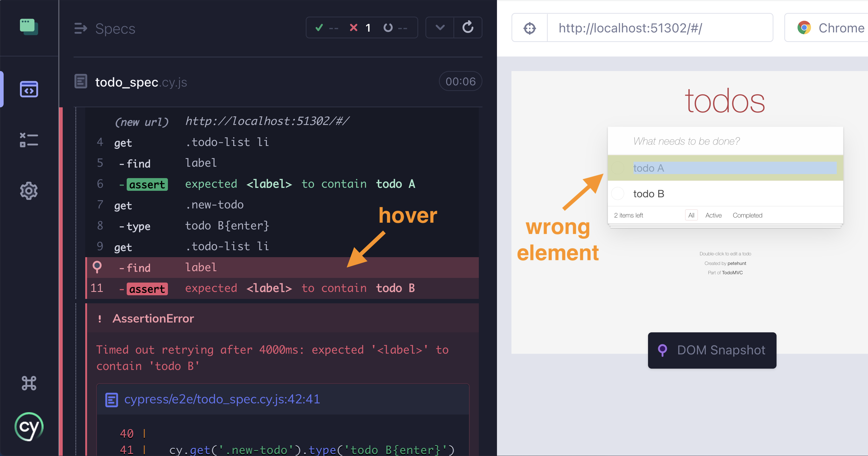Open the Specs code window icon in sidebar
Image resolution: width=868 pixels, height=456 pixels.
pyautogui.click(x=29, y=89)
